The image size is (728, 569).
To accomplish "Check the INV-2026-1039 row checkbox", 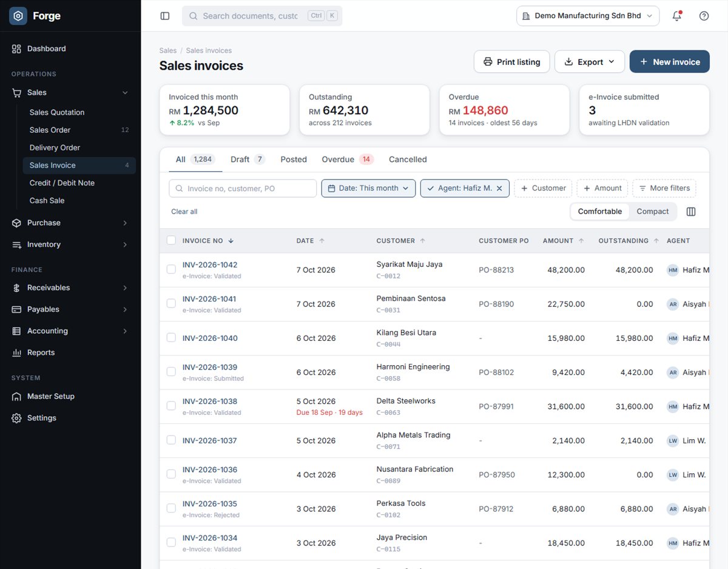I will pyautogui.click(x=171, y=371).
